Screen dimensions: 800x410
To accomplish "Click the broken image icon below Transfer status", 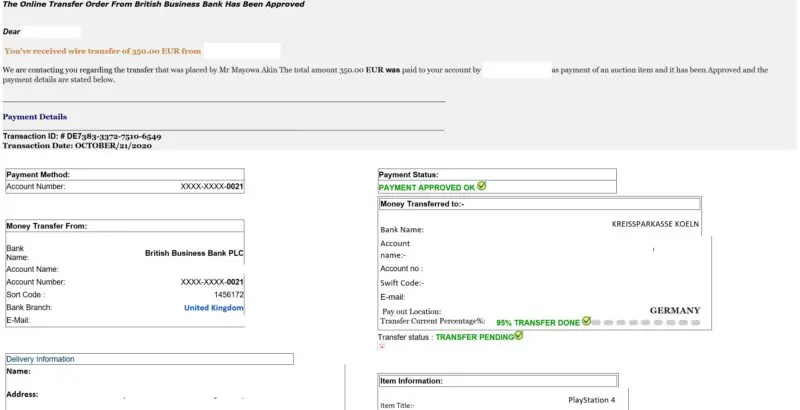I will [381, 347].
